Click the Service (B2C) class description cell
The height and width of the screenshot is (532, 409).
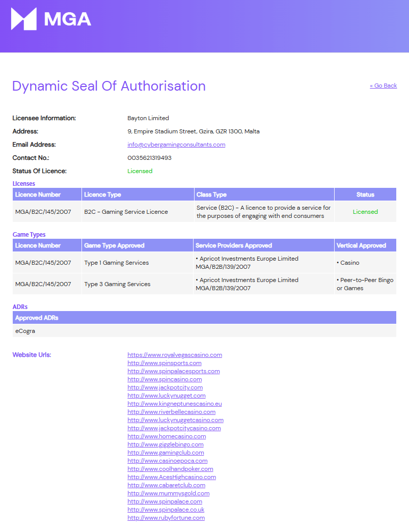[263, 212]
